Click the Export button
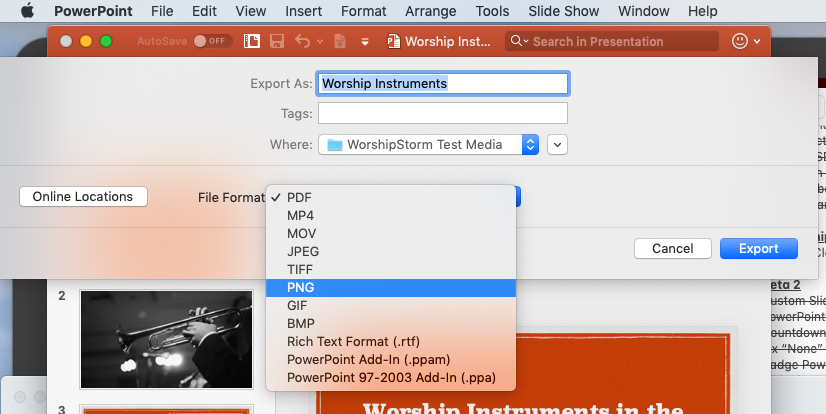Viewport: 826px width, 414px height. [758, 248]
